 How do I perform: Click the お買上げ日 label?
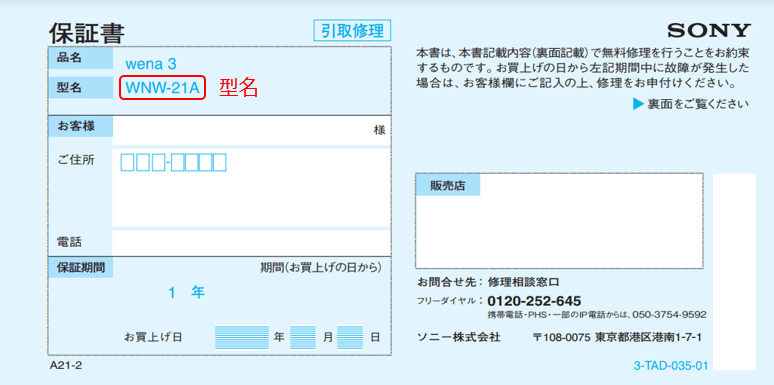pos(153,338)
